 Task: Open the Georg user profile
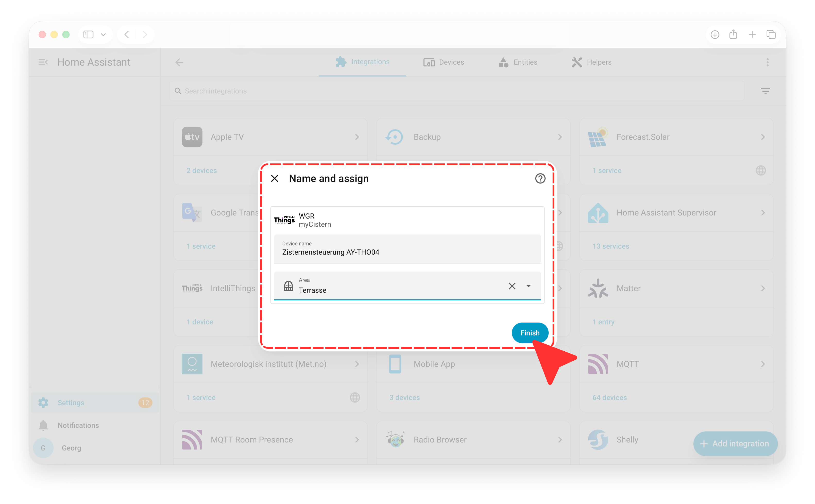point(95,448)
